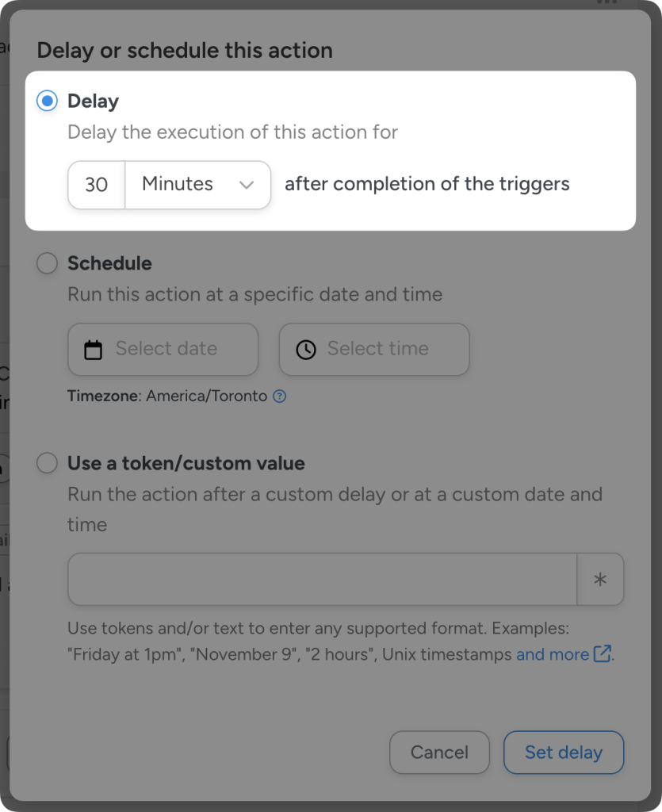The width and height of the screenshot is (662, 812).
Task: Dismiss the dialog with Cancel
Action: [x=439, y=752]
